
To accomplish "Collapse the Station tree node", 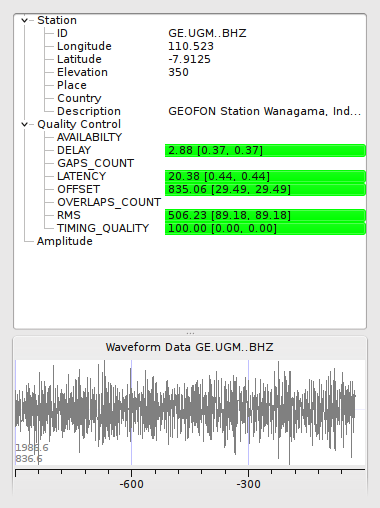I will (x=24, y=21).
